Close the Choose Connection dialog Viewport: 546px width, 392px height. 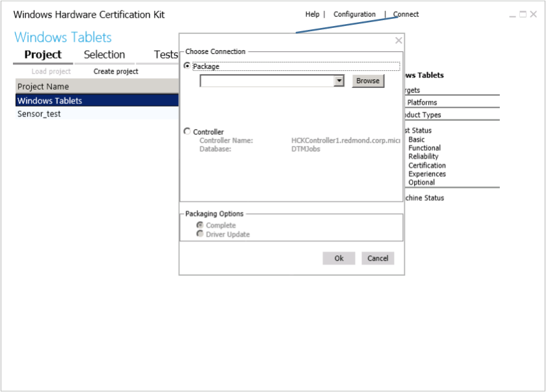click(x=398, y=41)
